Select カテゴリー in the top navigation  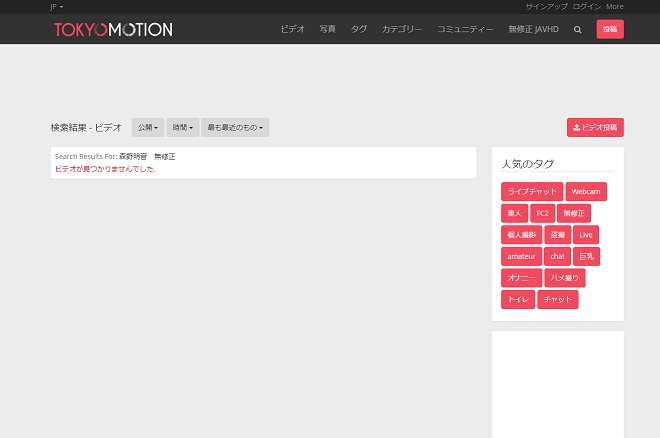(x=402, y=30)
